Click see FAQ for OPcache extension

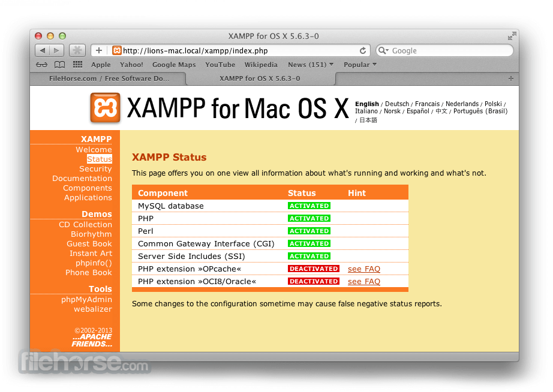pyautogui.click(x=364, y=269)
